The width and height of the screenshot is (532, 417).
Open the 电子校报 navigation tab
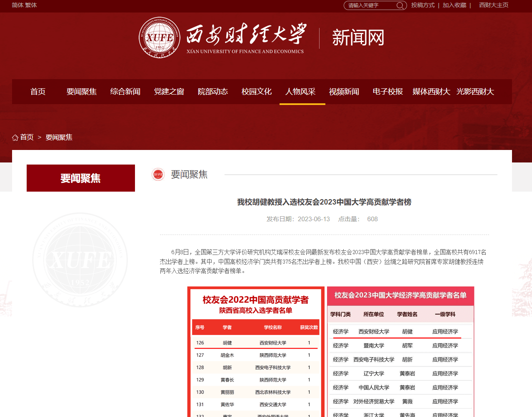(388, 92)
